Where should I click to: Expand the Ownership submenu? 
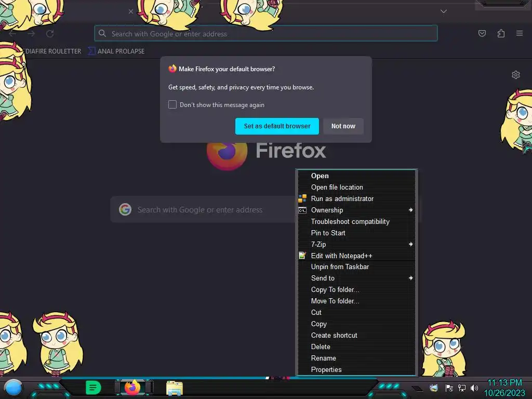point(356,210)
